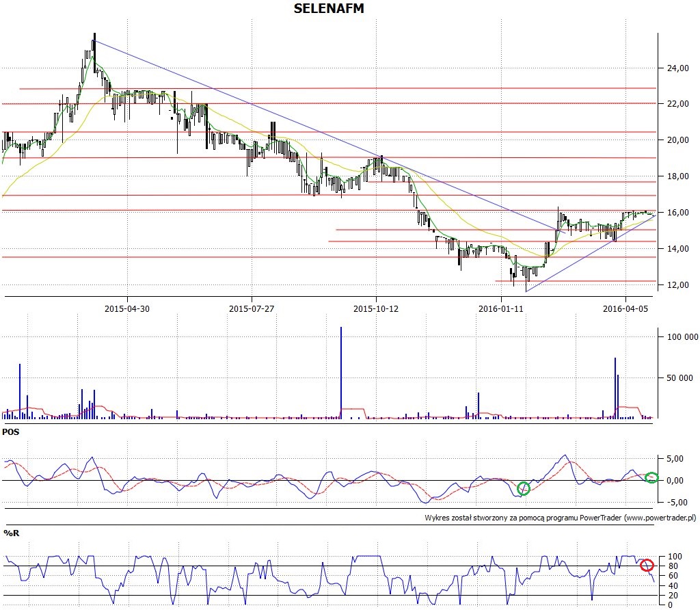
Task: Click the 20 value on %R axis
Action: (673, 596)
